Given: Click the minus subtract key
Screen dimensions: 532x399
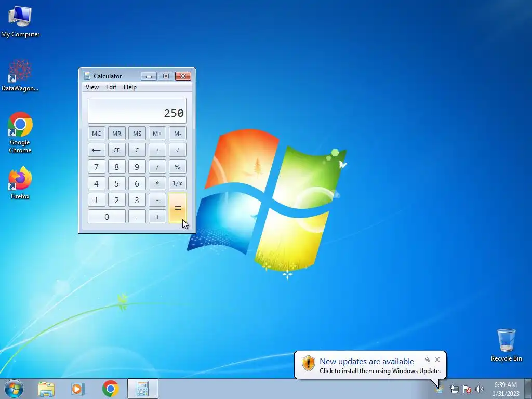Looking at the screenshot, I should pos(157,200).
